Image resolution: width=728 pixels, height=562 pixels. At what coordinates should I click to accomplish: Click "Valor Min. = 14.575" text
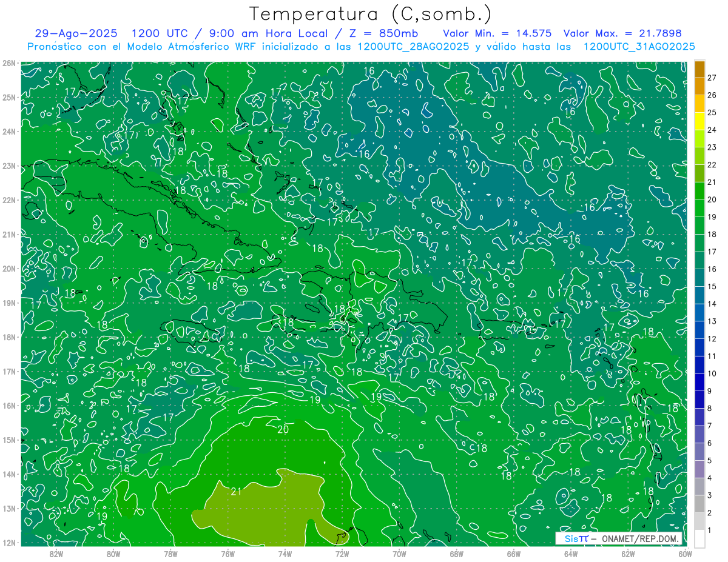[497, 33]
